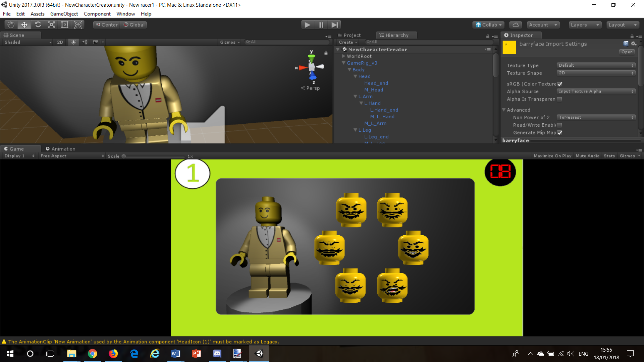The height and width of the screenshot is (362, 644).
Task: Open the cloud Services button
Action: pos(516,25)
